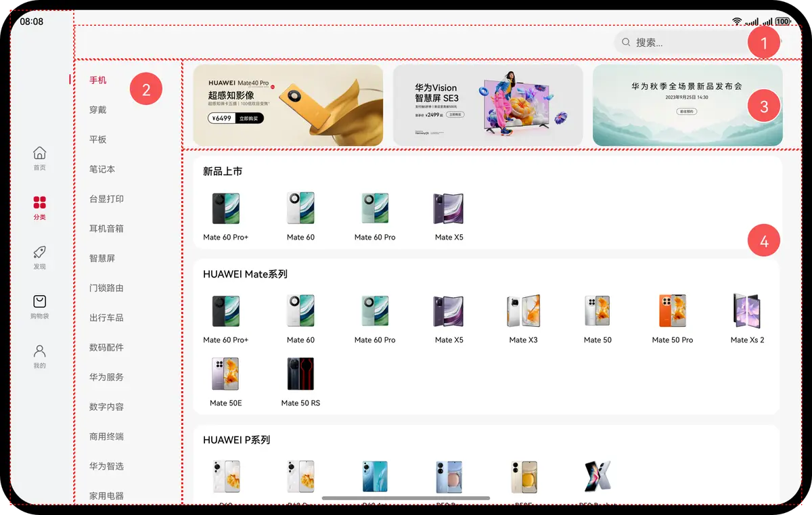Open the 数字内容 category
The width and height of the screenshot is (812, 515).
pyautogui.click(x=106, y=407)
